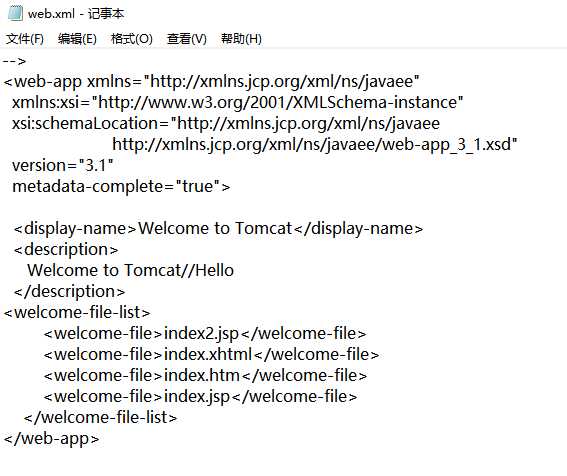567x476 pixels.
Task: Open the 查看(V) menu
Action: 187,39
